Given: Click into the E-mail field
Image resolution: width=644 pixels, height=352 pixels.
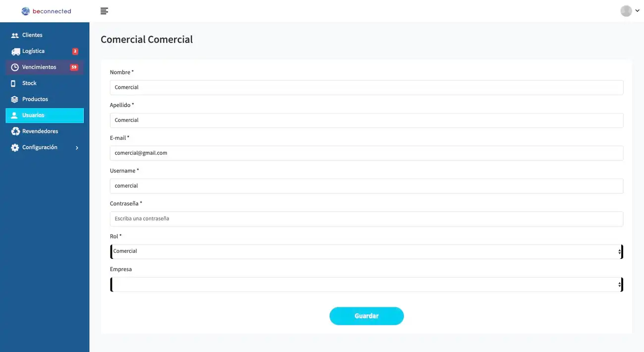Looking at the screenshot, I should click(367, 153).
